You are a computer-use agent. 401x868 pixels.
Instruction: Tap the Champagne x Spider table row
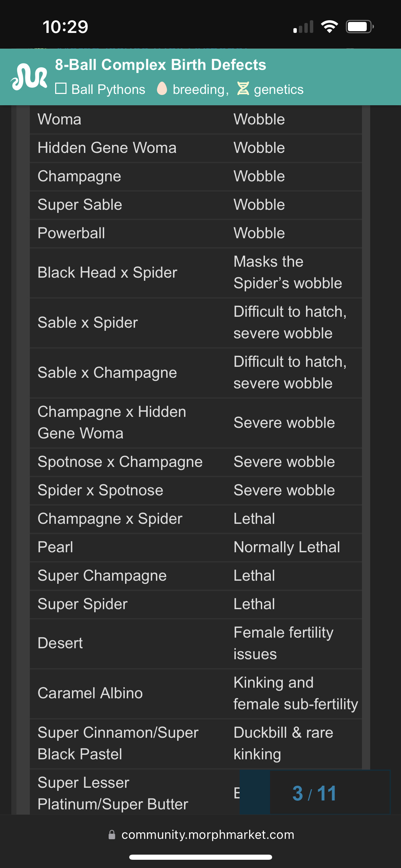[x=196, y=519]
